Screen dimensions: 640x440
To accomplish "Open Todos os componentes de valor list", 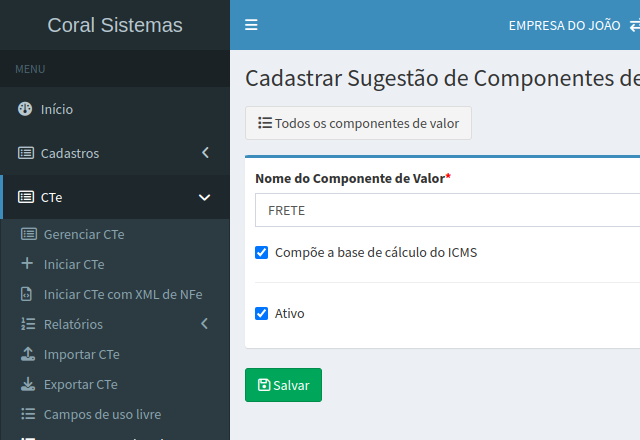I will tap(358, 123).
